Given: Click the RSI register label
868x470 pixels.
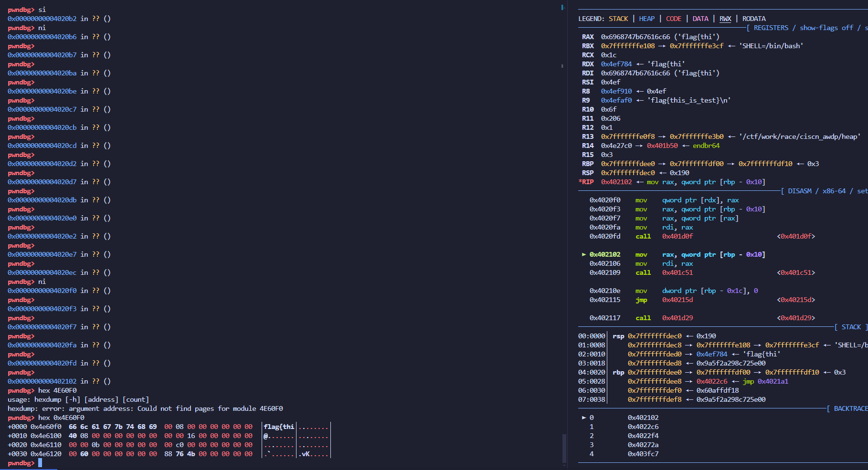Looking at the screenshot, I should [588, 82].
